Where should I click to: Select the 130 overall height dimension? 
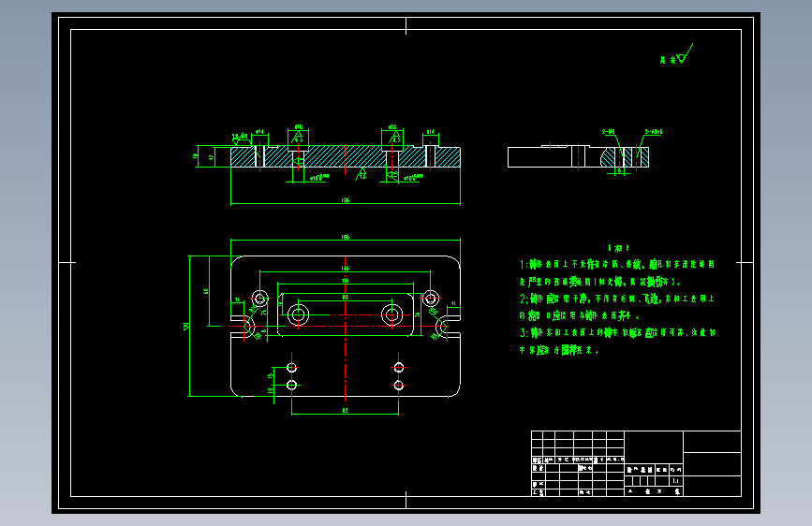tap(186, 326)
